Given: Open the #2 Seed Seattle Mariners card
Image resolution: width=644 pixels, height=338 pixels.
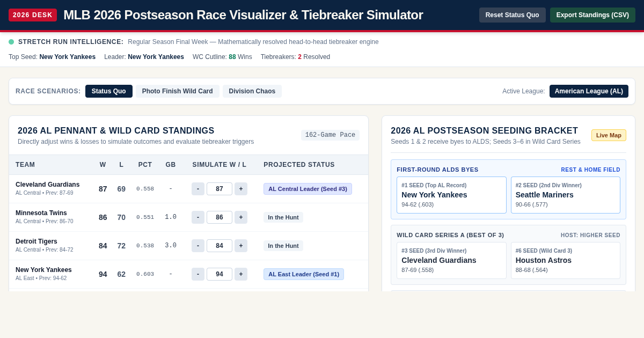Looking at the screenshot, I should point(566,195).
